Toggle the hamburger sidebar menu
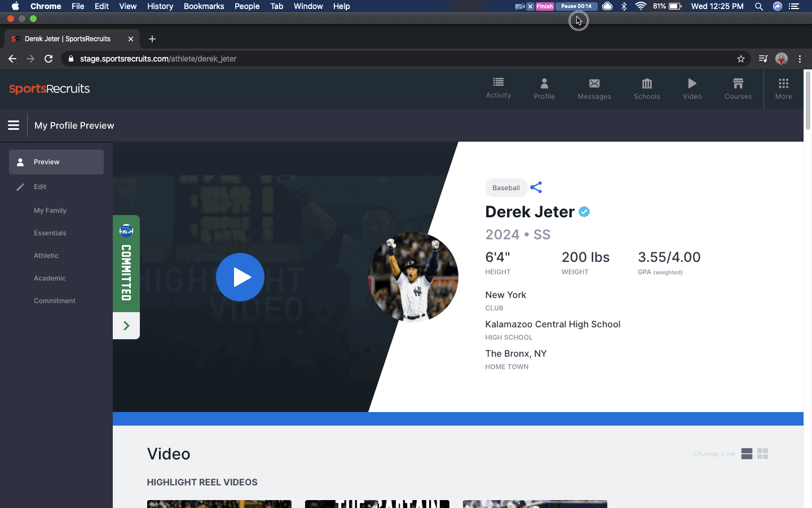812x508 pixels. pyautogui.click(x=14, y=125)
